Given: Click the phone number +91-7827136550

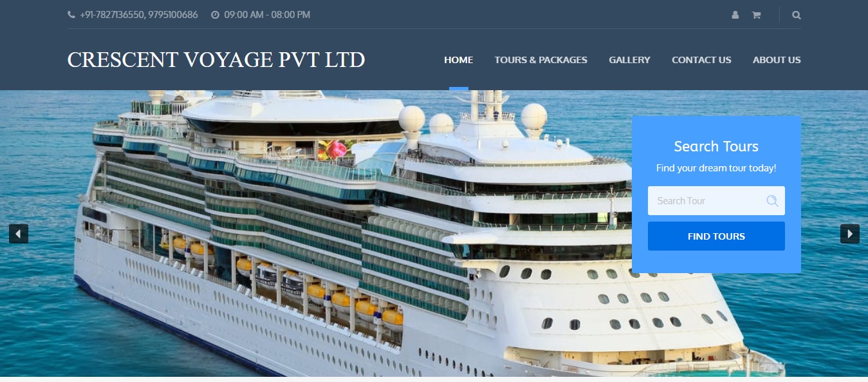Looking at the screenshot, I should (x=113, y=14).
